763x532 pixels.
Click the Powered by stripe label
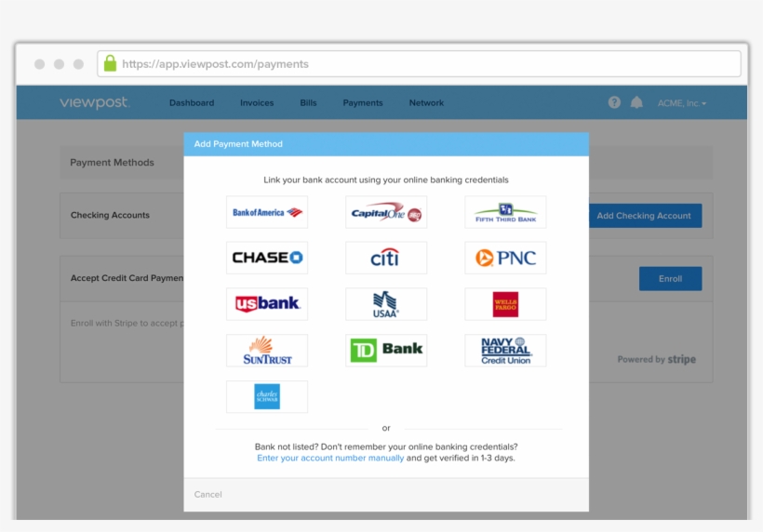[656, 359]
